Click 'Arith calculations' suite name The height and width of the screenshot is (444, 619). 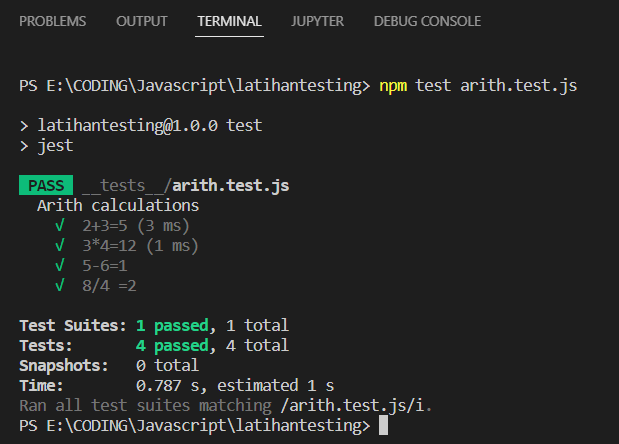click(x=118, y=206)
